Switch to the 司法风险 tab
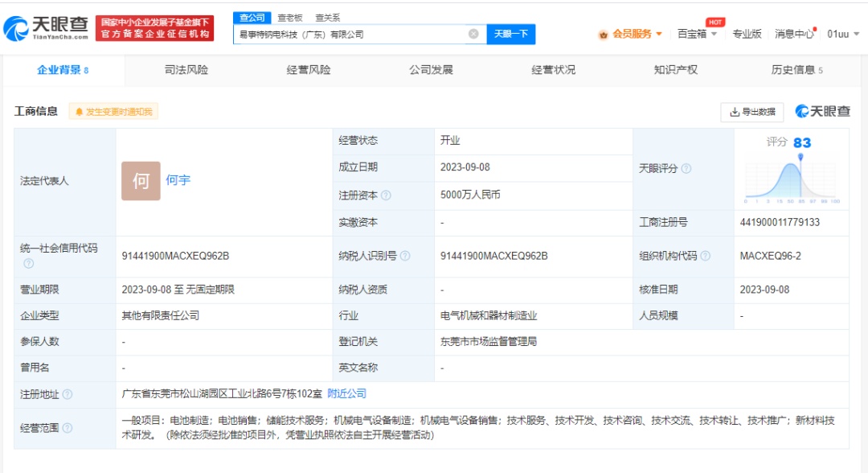 pos(186,70)
